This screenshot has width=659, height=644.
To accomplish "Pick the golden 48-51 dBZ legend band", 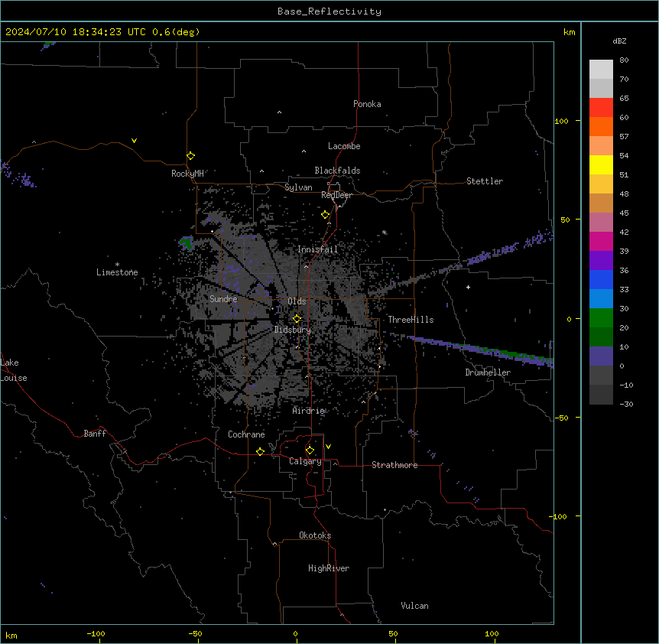I will 601,184.
